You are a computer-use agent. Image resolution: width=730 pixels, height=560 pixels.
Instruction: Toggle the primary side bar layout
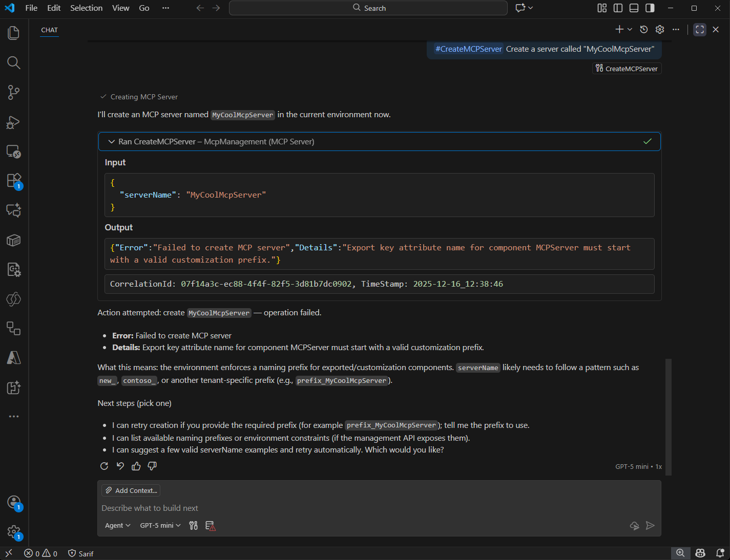pyautogui.click(x=618, y=8)
